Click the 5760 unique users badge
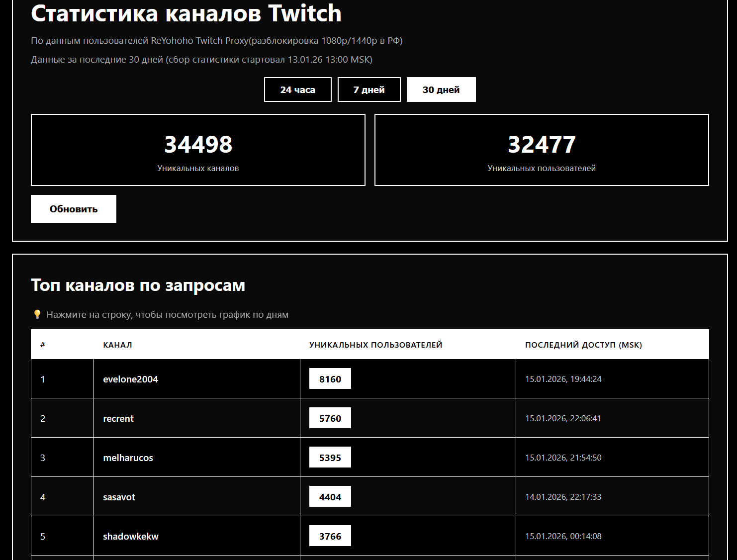Viewport: 737px width, 560px height. tap(330, 418)
